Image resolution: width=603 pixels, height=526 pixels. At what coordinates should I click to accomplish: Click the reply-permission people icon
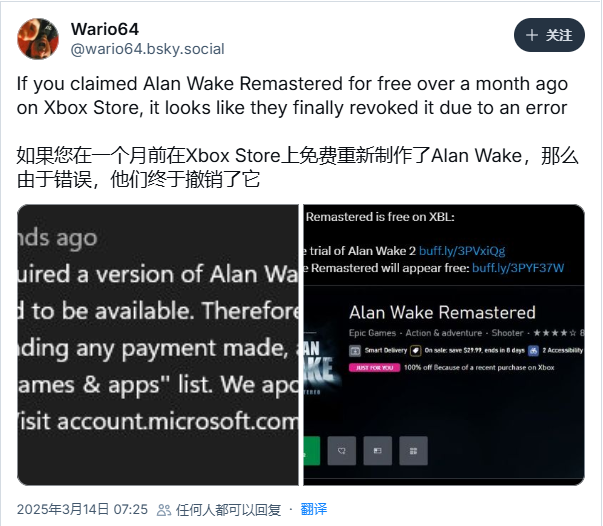164,510
